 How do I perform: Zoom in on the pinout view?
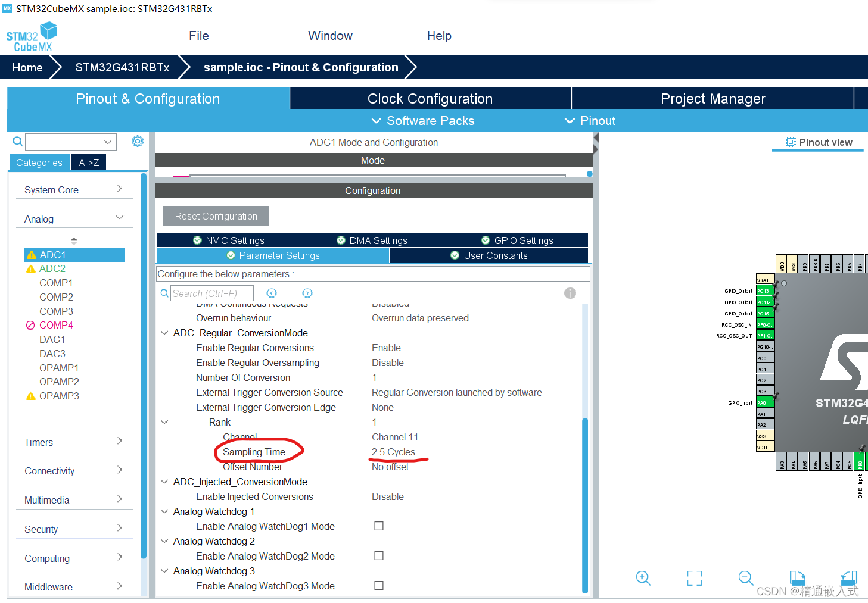tap(643, 577)
